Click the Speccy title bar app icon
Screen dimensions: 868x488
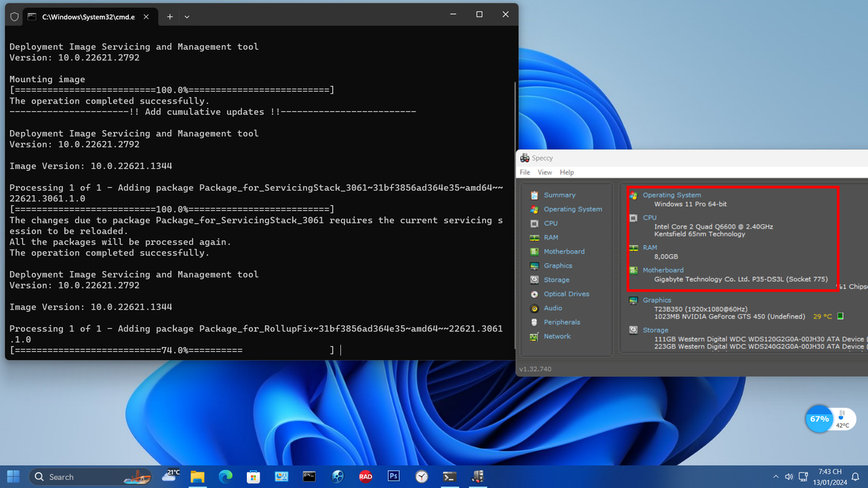[525, 158]
